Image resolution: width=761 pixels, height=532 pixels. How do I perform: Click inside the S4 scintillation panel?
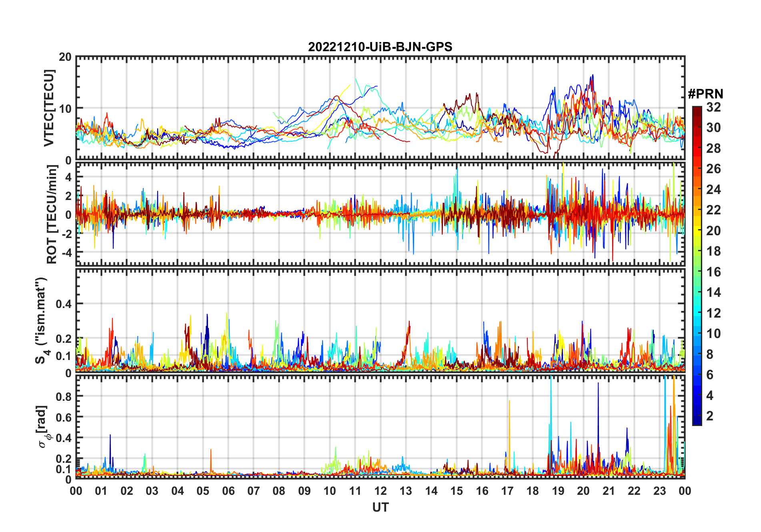[380, 320]
